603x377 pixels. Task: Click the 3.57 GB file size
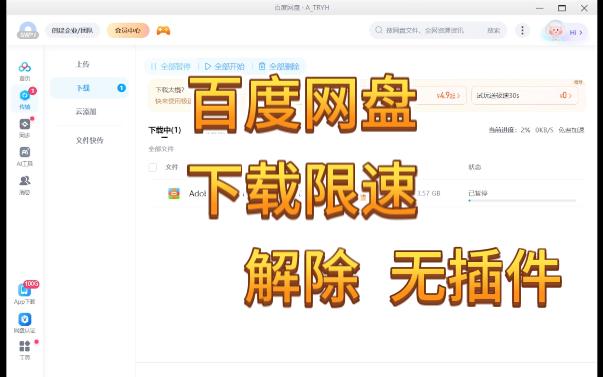[x=429, y=193]
